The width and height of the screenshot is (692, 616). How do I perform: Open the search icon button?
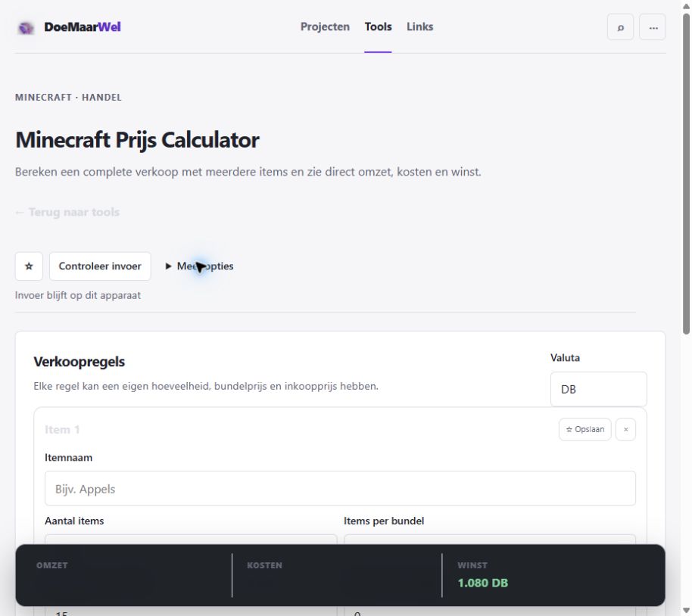click(x=620, y=27)
